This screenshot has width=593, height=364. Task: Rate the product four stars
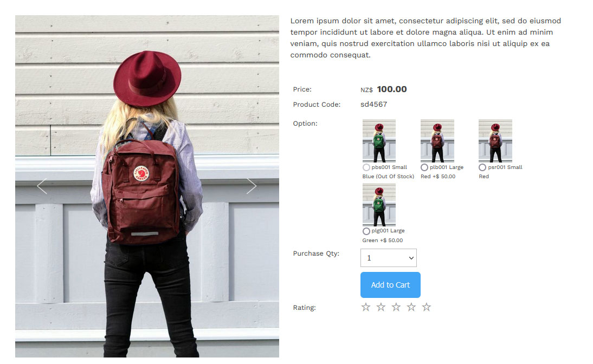point(411,307)
